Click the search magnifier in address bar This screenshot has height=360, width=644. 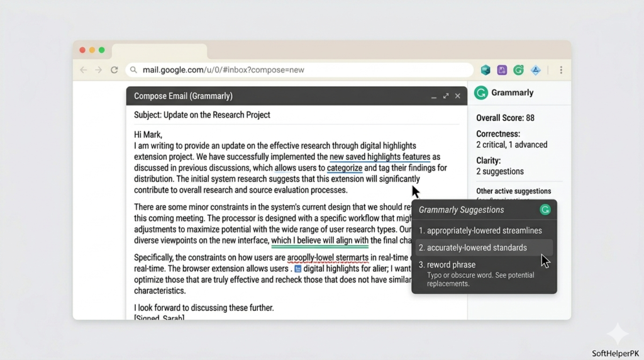(133, 70)
